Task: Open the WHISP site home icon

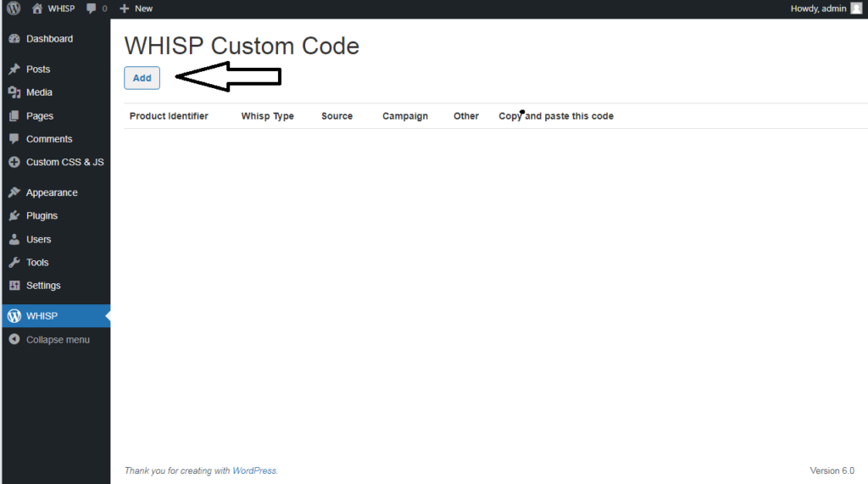Action: point(37,8)
